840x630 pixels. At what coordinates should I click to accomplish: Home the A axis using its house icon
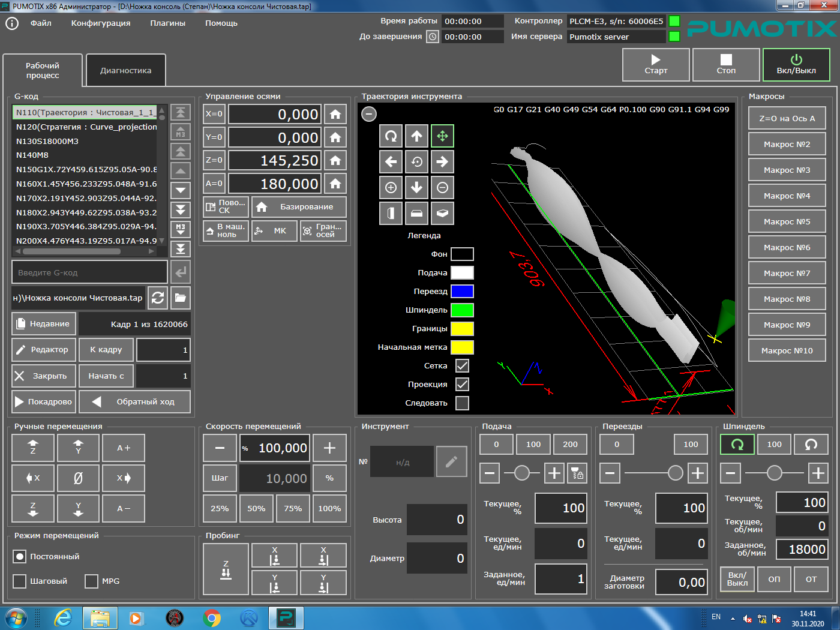[x=335, y=184]
